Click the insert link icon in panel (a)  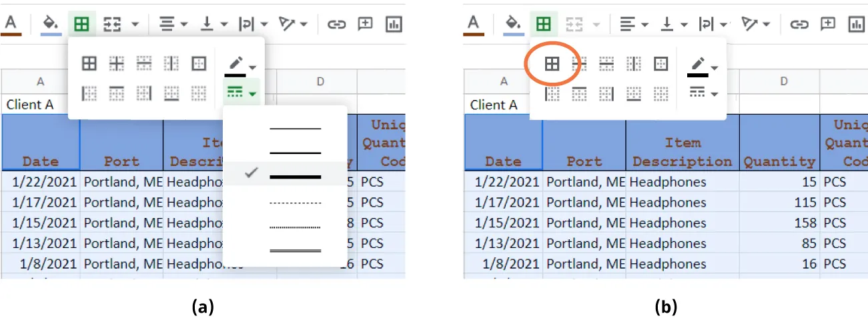coord(337,24)
